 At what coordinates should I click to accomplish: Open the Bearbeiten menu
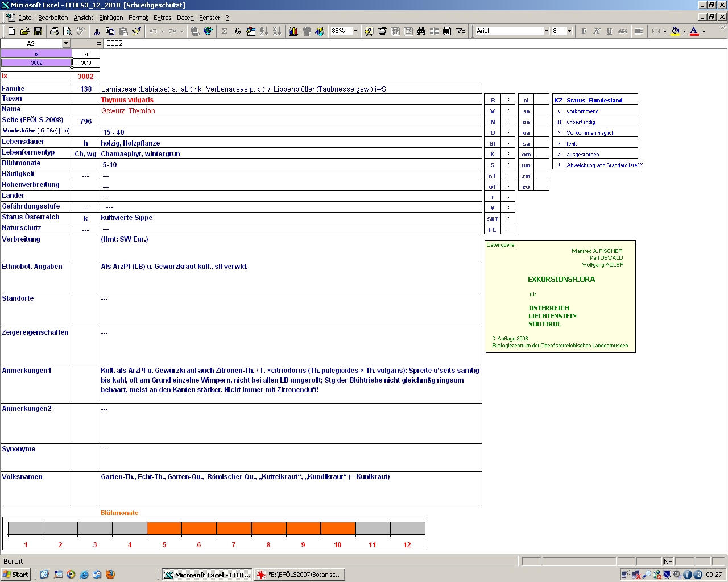(x=53, y=18)
